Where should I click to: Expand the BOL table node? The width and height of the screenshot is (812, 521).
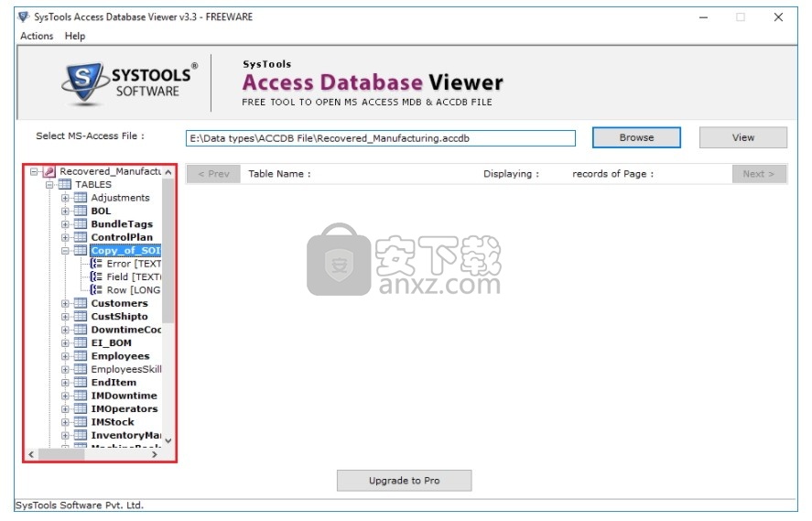[x=65, y=211]
